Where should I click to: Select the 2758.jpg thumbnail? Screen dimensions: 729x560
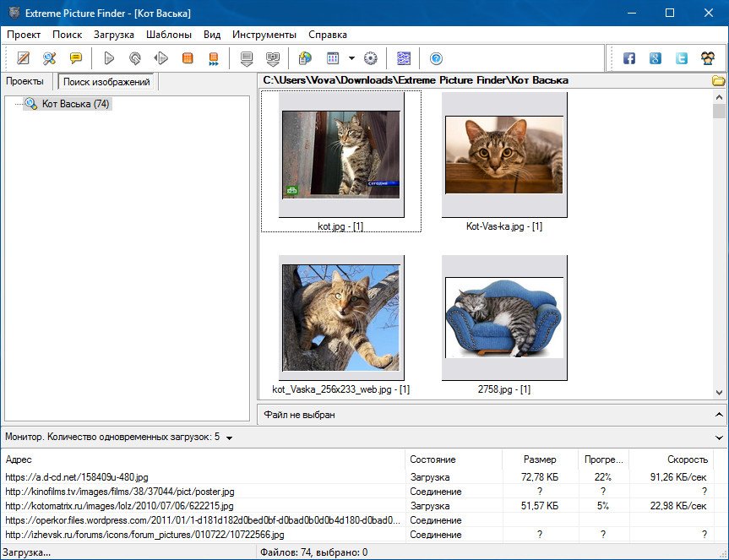click(504, 318)
